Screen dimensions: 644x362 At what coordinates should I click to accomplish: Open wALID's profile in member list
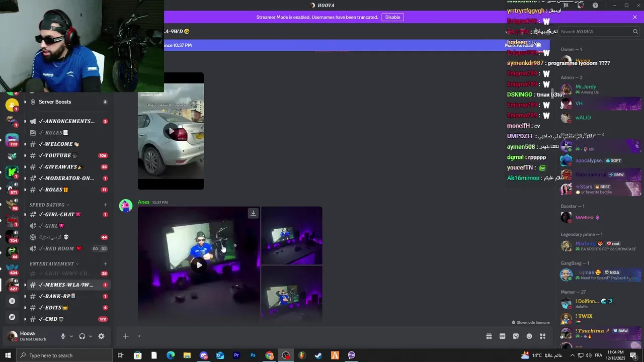[600, 118]
